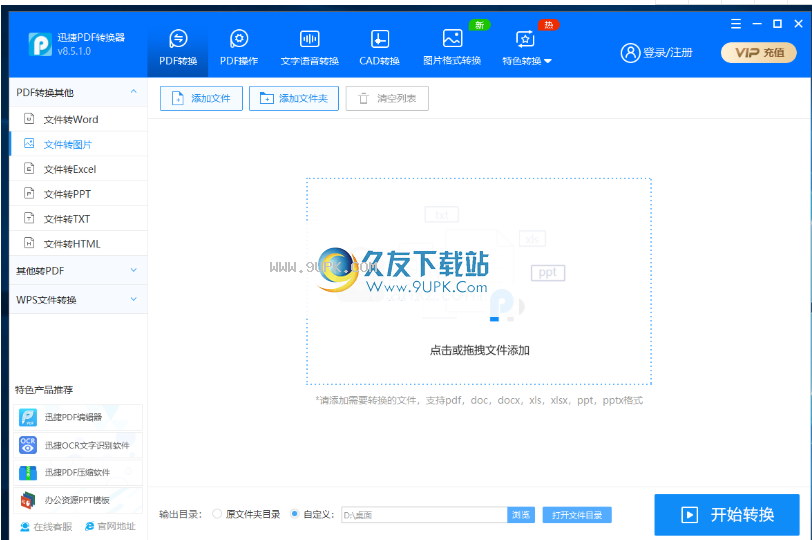The image size is (812, 540).
Task: Click the 添加文件 button
Action: 201,98
